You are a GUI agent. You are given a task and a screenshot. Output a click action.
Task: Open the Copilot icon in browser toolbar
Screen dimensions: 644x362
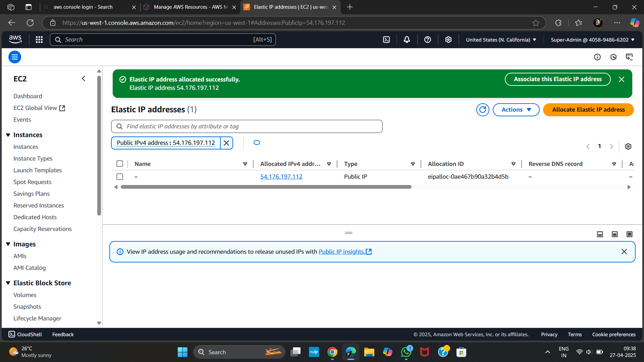click(x=635, y=23)
